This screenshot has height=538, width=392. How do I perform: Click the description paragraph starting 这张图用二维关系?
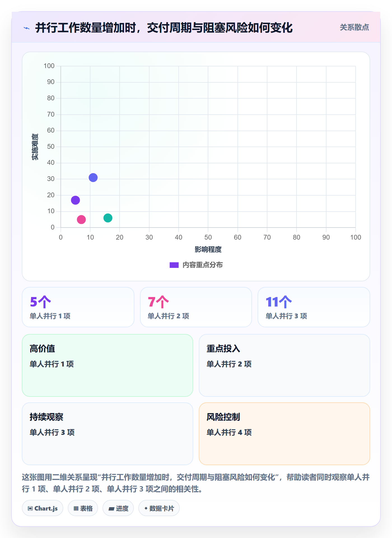[x=196, y=483]
